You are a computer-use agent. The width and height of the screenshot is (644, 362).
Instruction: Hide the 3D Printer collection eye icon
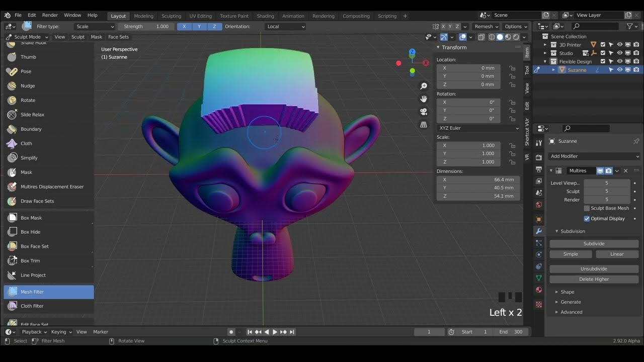[620, 45]
